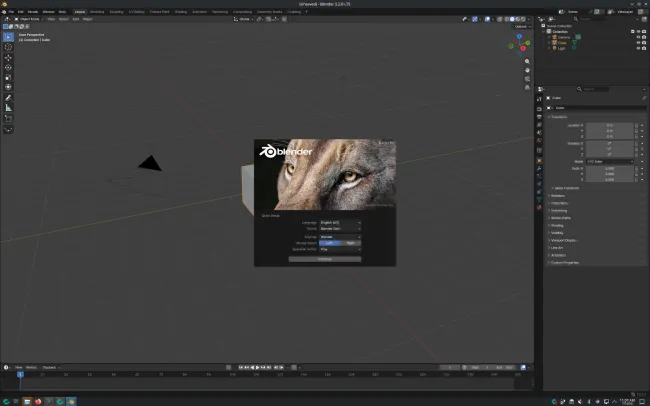The width and height of the screenshot is (650, 406).
Task: Select the Move tool
Action: (8, 58)
